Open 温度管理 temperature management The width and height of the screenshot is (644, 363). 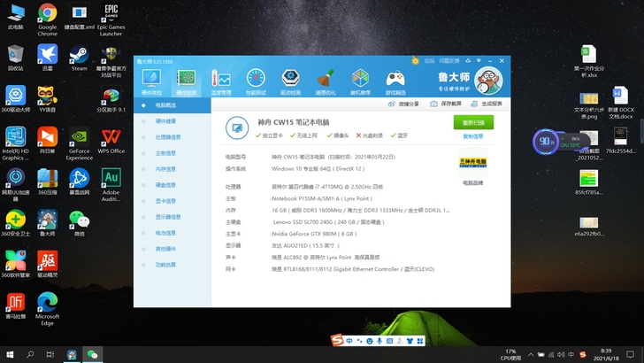pyautogui.click(x=221, y=82)
